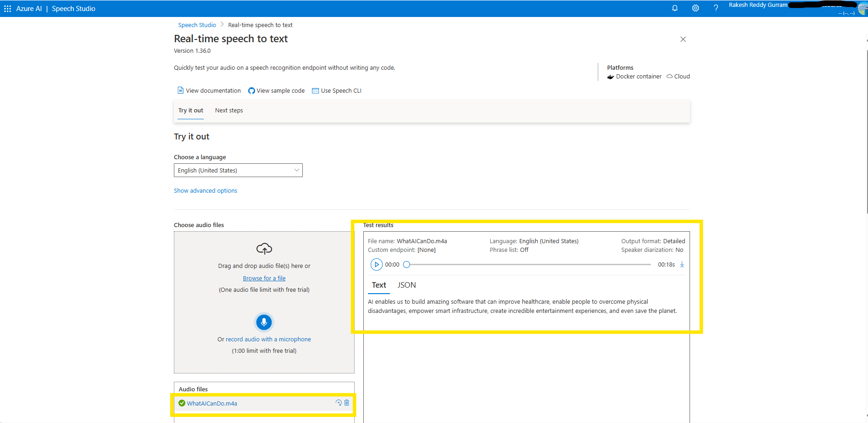
Task: Open the help menu
Action: coord(716,8)
